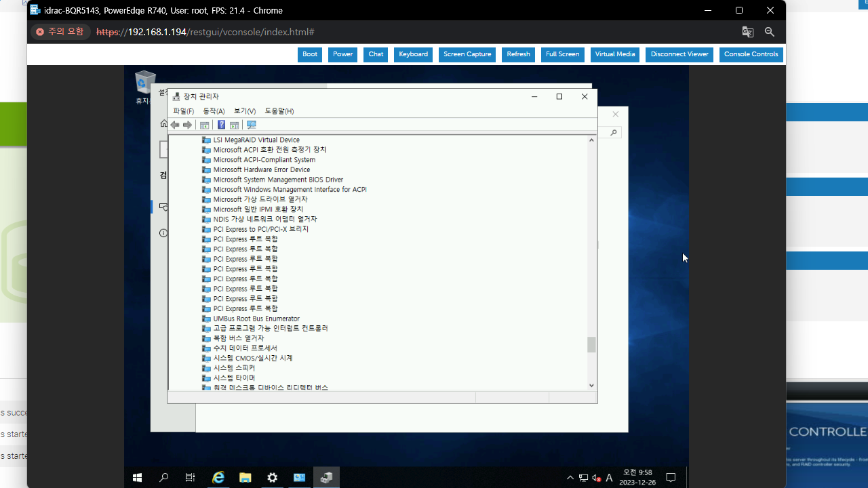The height and width of the screenshot is (488, 868).
Task: Click the taskbar search icon
Action: 163,478
